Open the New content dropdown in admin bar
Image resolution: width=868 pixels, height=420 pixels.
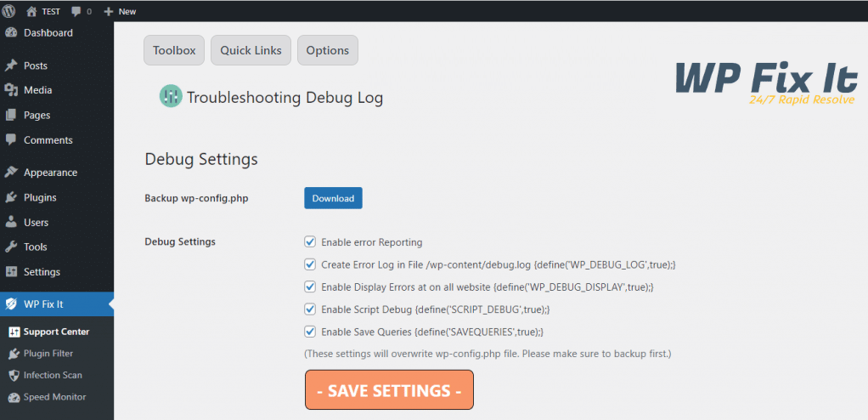pyautogui.click(x=120, y=12)
